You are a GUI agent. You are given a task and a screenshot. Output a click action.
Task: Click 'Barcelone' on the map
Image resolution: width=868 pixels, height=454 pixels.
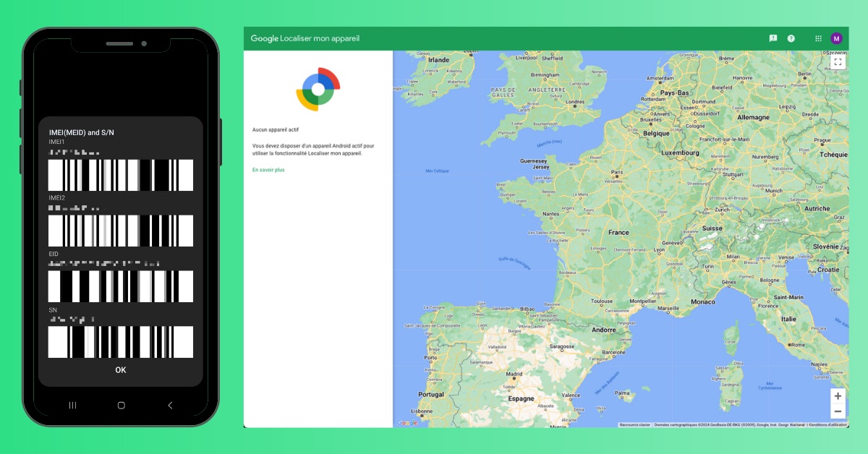613,353
